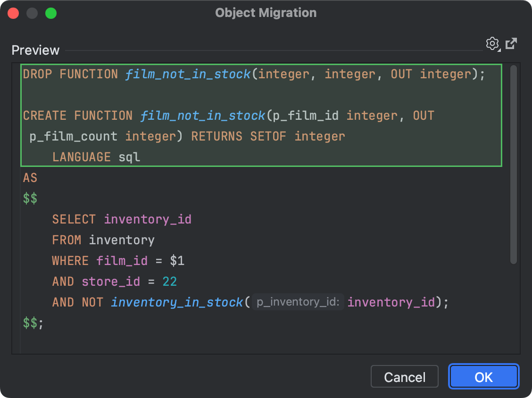The image size is (532, 398).
Task: Click the number 22 literal
Action: pyautogui.click(x=169, y=282)
